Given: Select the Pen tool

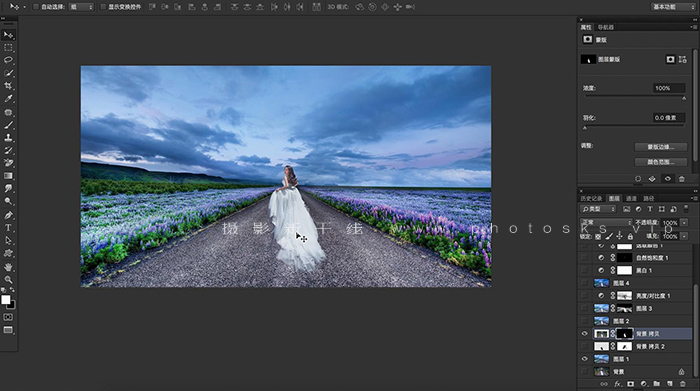Looking at the screenshot, I should coord(8,215).
